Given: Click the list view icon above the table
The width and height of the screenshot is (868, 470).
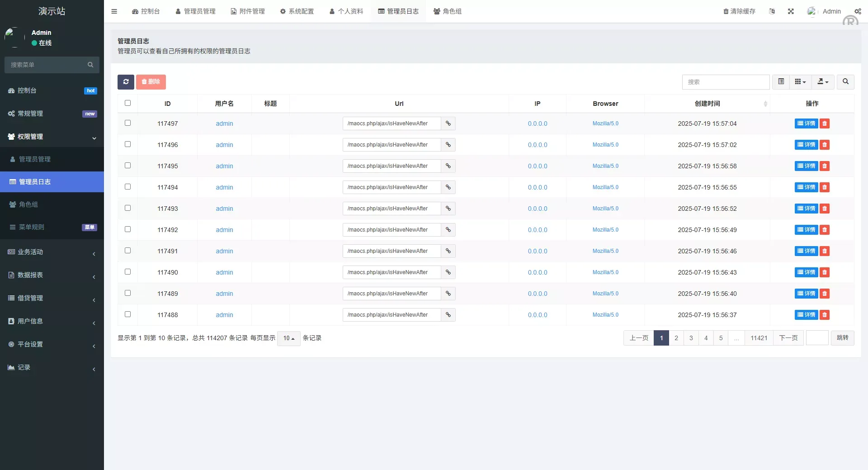Looking at the screenshot, I should pos(781,82).
